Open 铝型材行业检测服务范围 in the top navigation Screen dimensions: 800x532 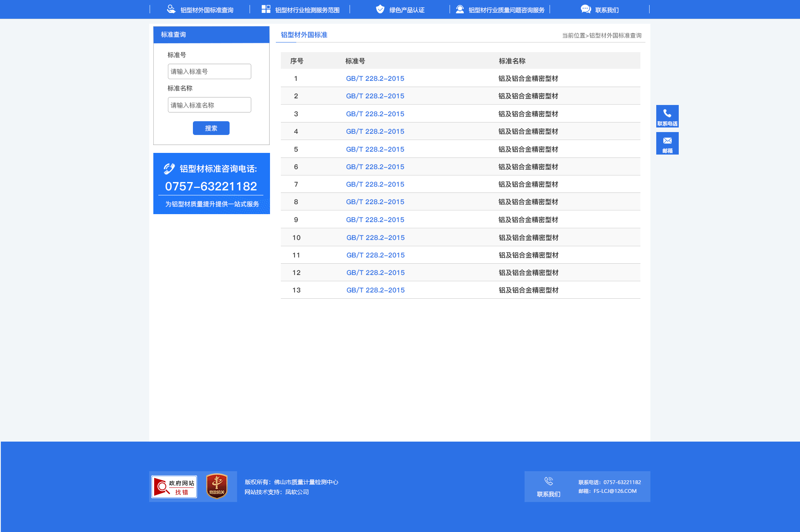point(307,10)
